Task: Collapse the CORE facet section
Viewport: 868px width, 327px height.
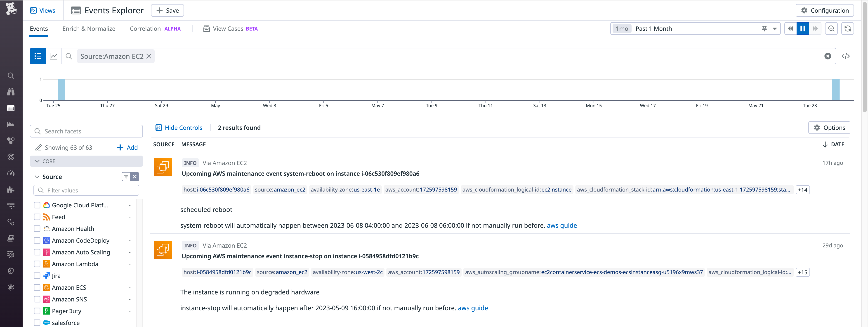Action: pos(37,161)
